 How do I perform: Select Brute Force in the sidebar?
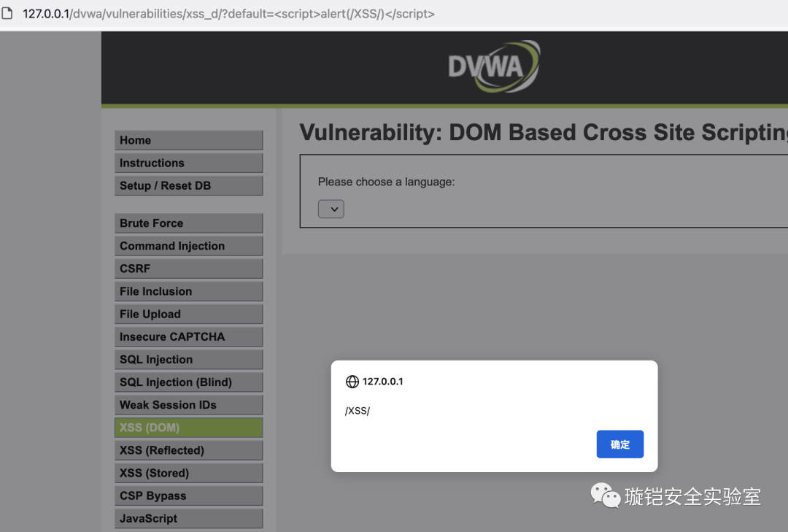pyautogui.click(x=188, y=223)
